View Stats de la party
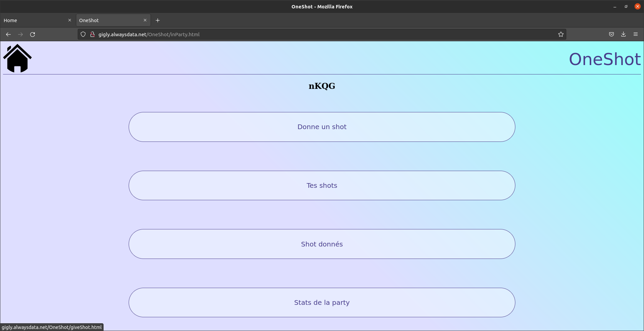 [321, 302]
